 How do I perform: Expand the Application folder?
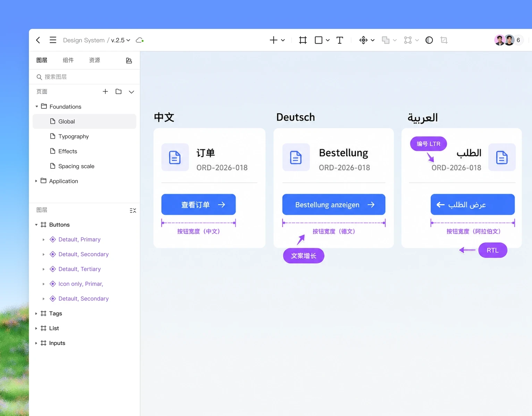pyautogui.click(x=36, y=181)
